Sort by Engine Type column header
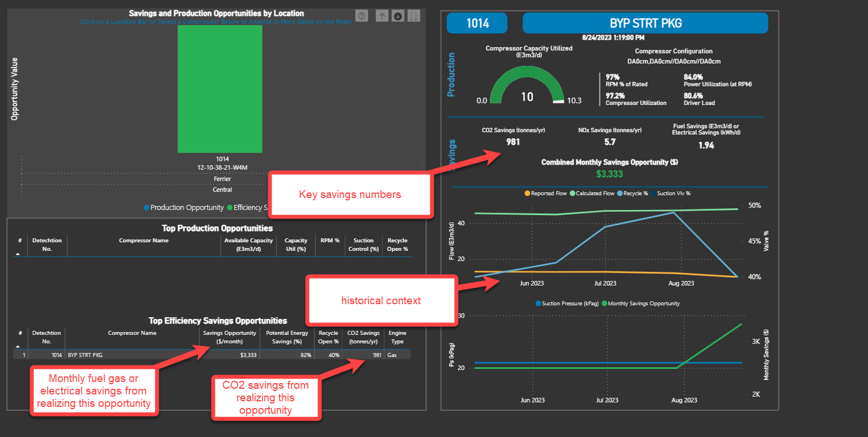 tap(397, 337)
